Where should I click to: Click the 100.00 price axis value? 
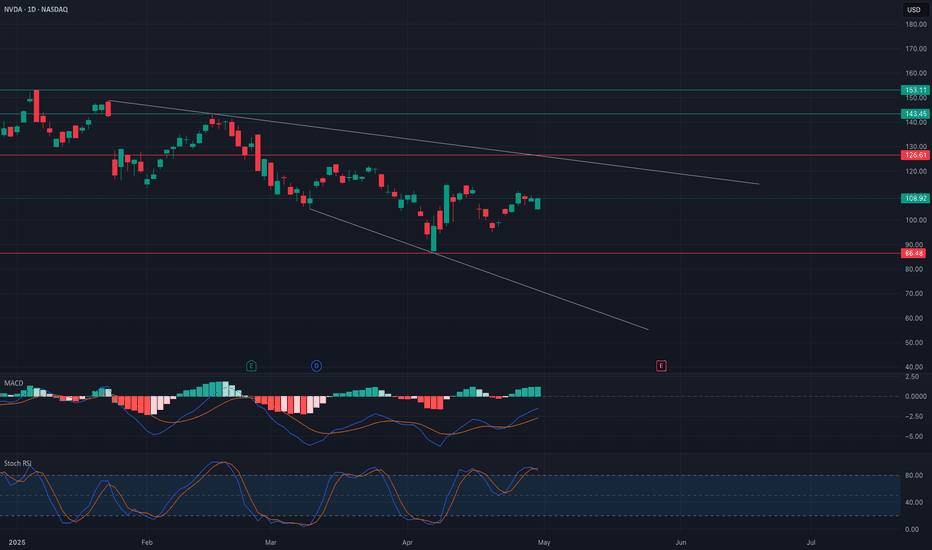pos(916,220)
